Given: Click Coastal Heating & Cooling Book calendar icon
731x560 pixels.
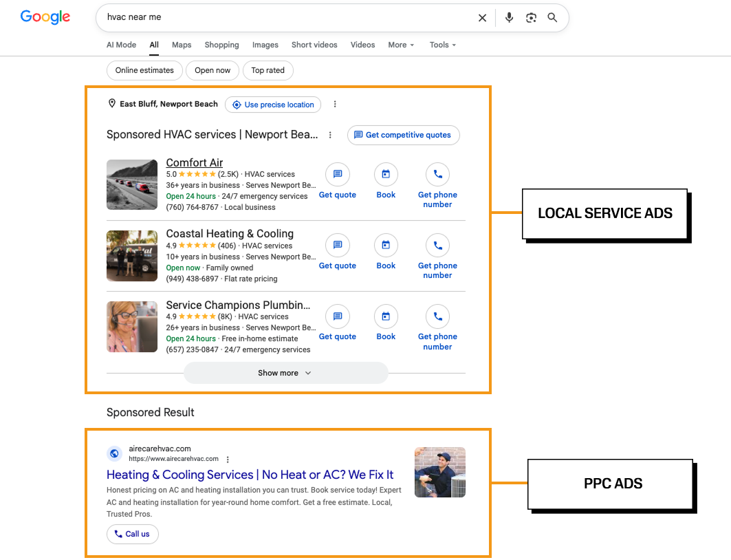Looking at the screenshot, I should point(386,246).
